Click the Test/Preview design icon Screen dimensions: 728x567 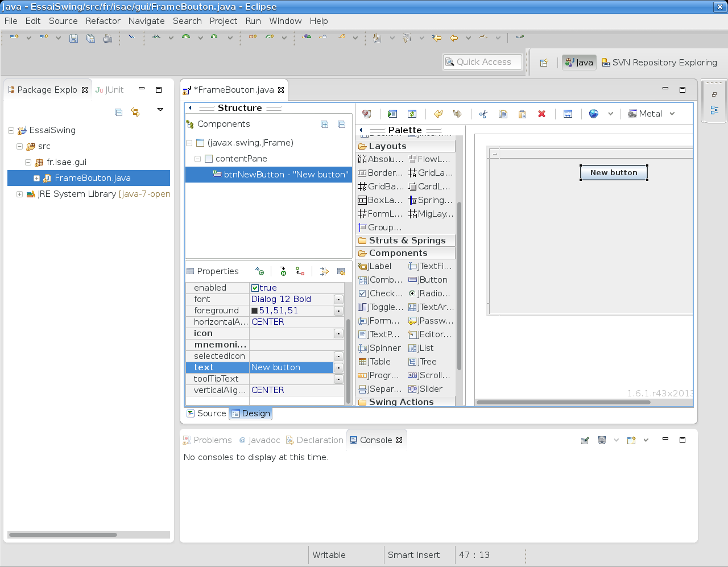click(392, 114)
